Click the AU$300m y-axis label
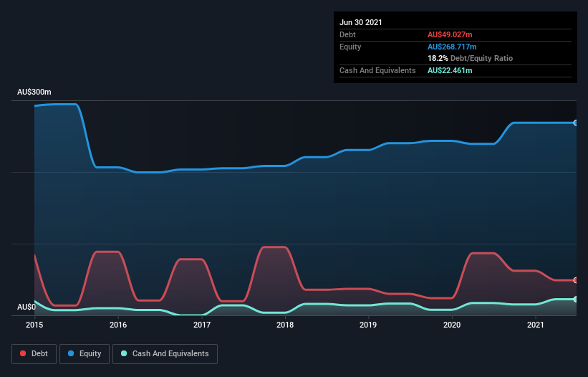Image resolution: width=588 pixels, height=377 pixels. coord(34,92)
